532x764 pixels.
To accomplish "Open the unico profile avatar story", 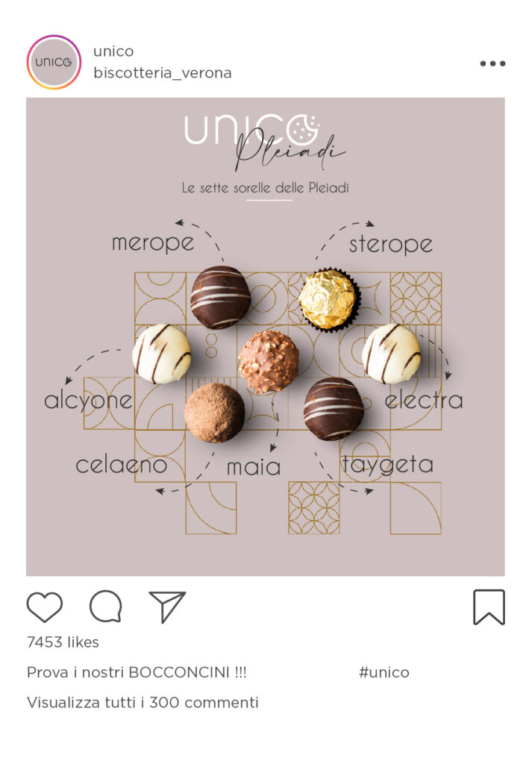I will (x=54, y=62).
